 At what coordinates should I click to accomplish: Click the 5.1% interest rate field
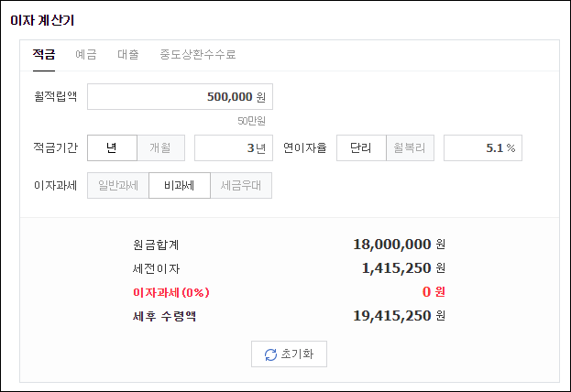(483, 147)
